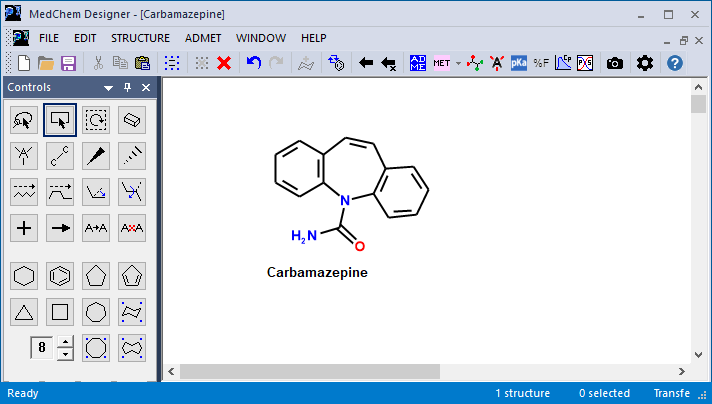The image size is (712, 404).
Task: Pick the cyclopentadiene ring template
Action: point(132,276)
